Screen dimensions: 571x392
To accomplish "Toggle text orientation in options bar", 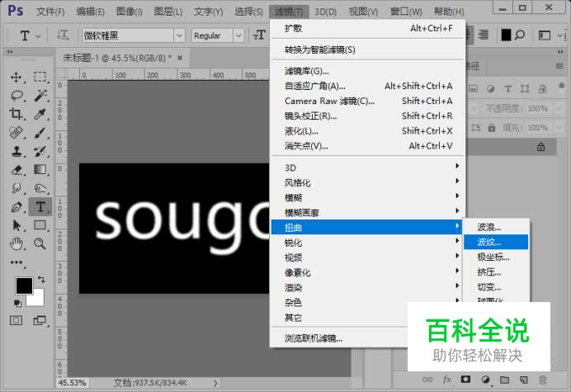I will (63, 35).
